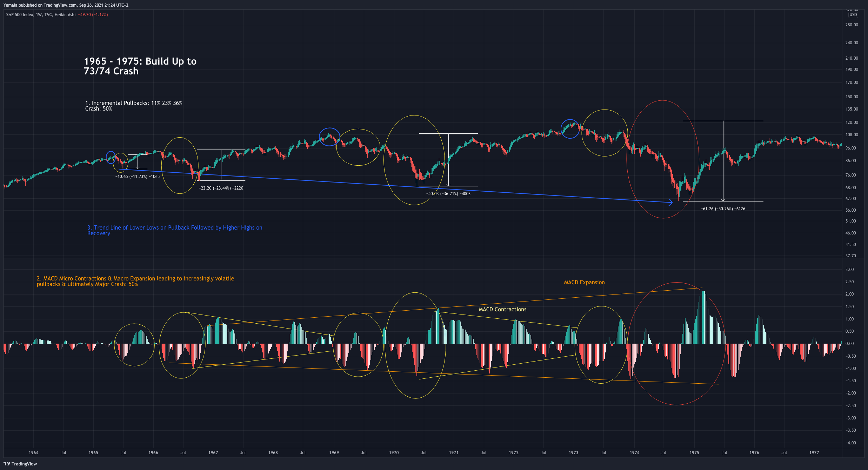
Task: Click the 1973 label on time axis
Action: coord(574,453)
